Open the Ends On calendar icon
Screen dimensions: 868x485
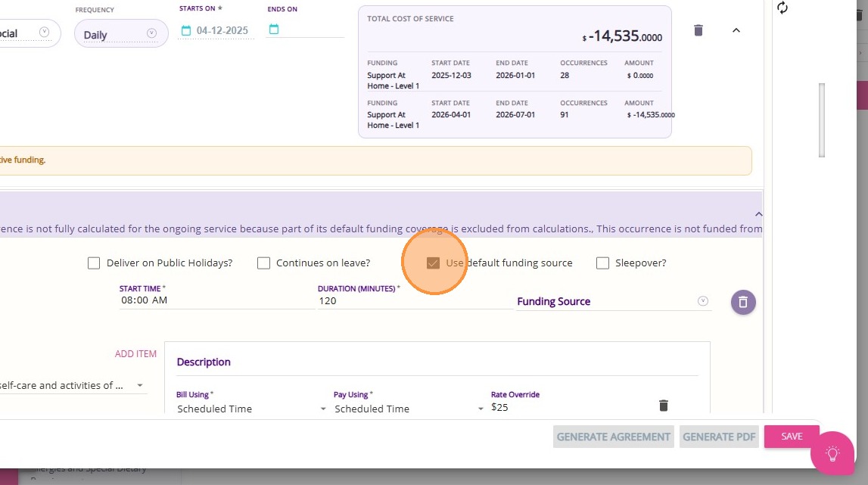[x=274, y=30]
